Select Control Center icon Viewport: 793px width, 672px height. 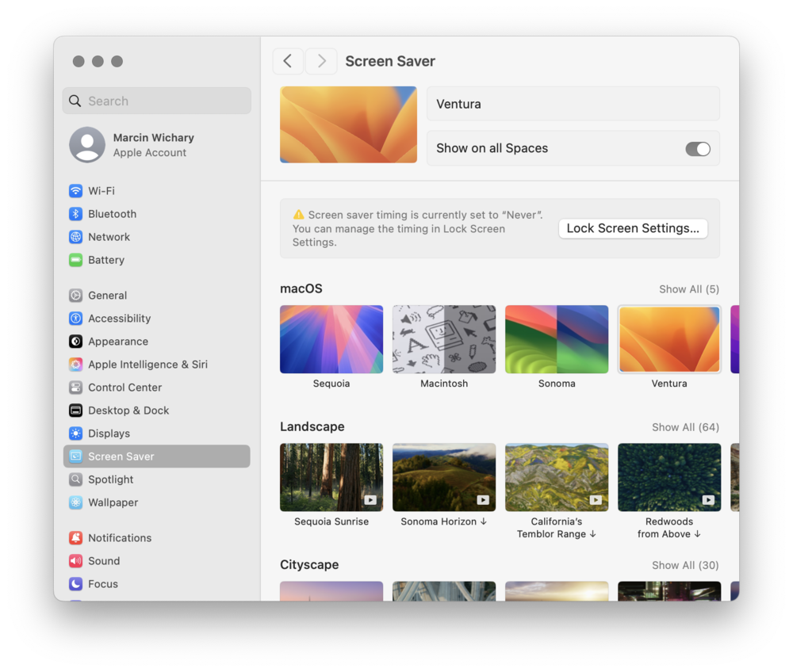point(75,387)
